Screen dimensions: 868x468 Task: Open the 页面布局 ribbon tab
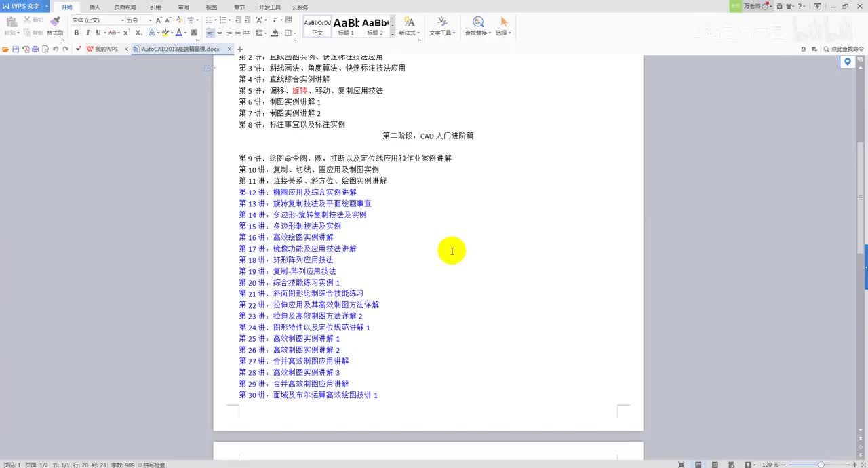(125, 7)
